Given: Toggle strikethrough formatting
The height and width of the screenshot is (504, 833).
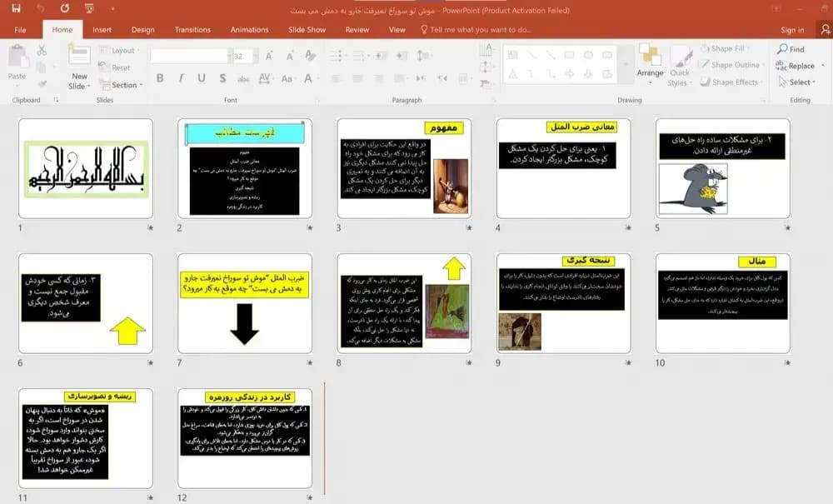Looking at the screenshot, I should click(243, 78).
